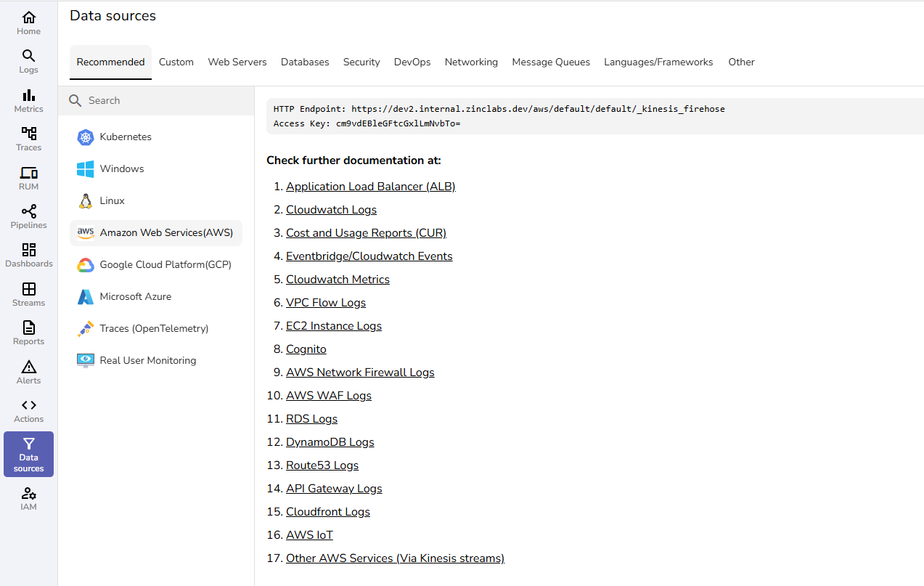The width and height of the screenshot is (924, 586).
Task: Choose Google Cloud Platform(GCP) source
Action: tap(165, 265)
